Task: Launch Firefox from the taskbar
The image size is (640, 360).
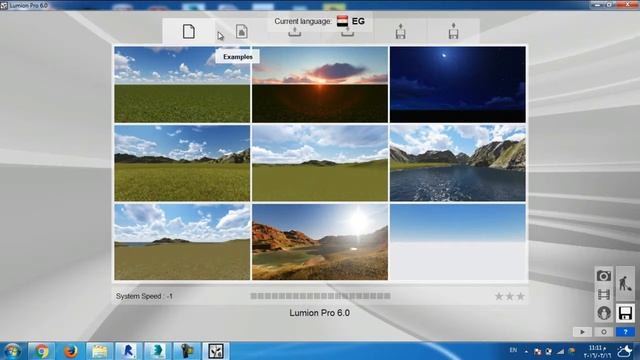Action: coord(71,351)
